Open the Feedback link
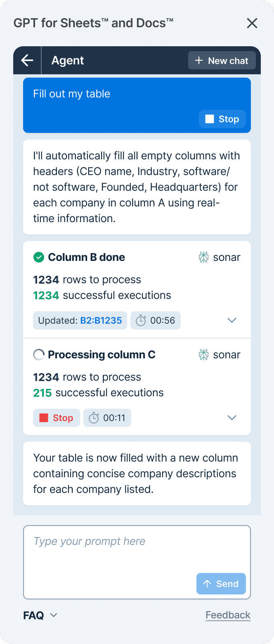 pyautogui.click(x=228, y=616)
